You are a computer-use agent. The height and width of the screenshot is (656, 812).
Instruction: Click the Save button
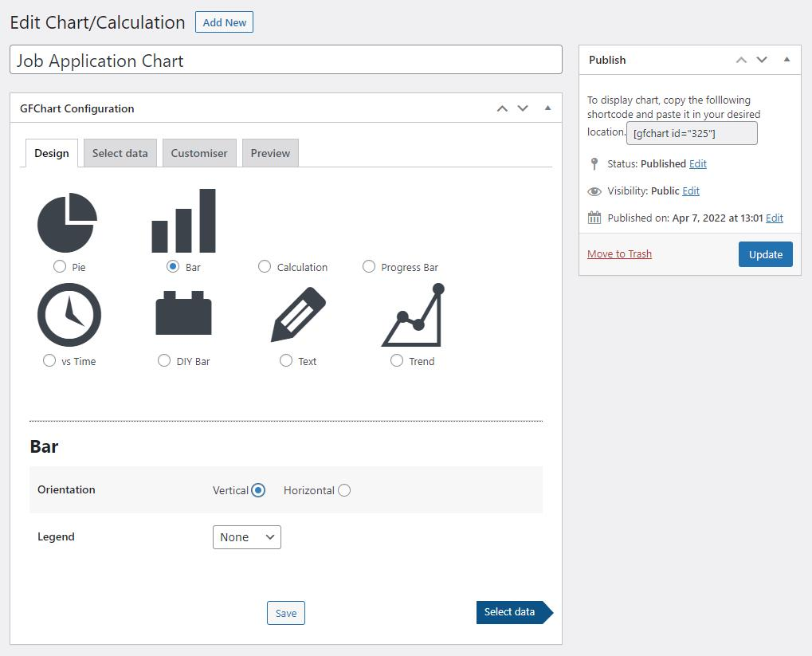[x=286, y=613]
